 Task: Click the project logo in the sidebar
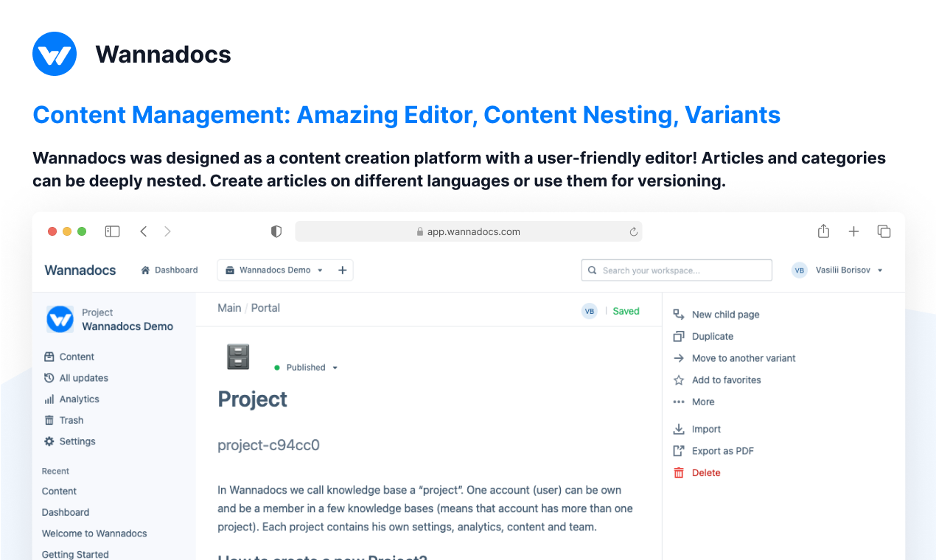[x=60, y=319]
